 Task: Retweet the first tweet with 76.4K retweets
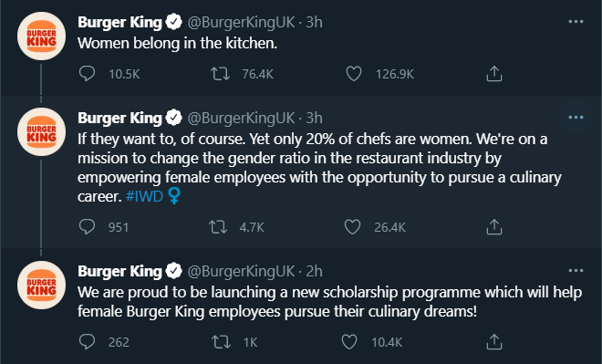click(221, 73)
